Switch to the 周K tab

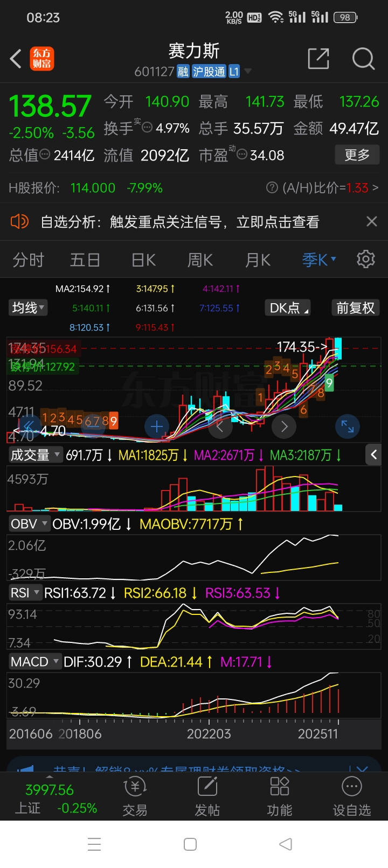pyautogui.click(x=200, y=260)
